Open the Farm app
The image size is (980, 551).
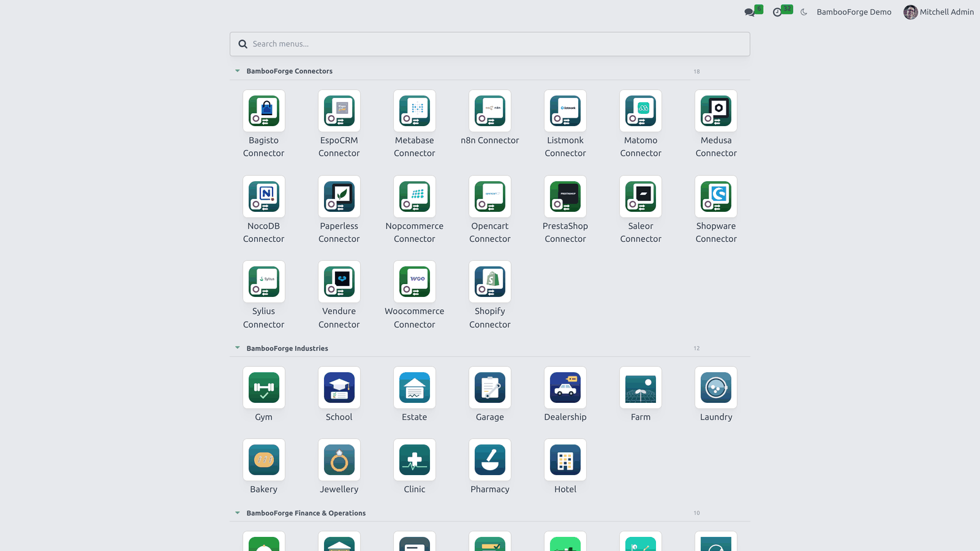tap(641, 388)
